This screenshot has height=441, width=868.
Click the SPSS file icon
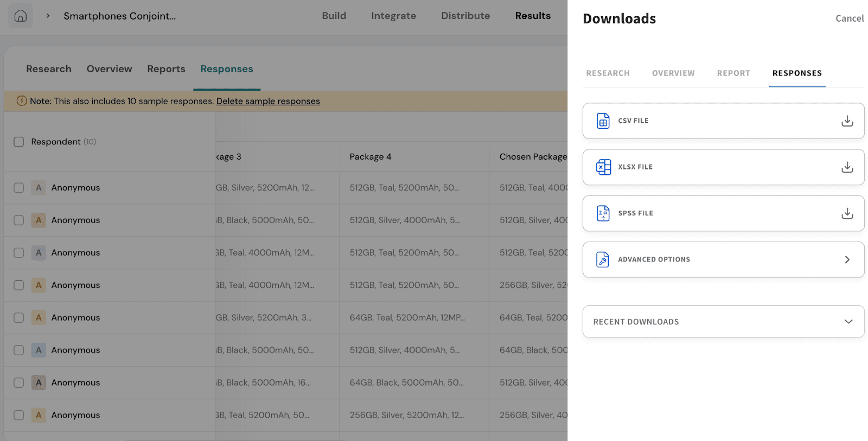(x=603, y=213)
